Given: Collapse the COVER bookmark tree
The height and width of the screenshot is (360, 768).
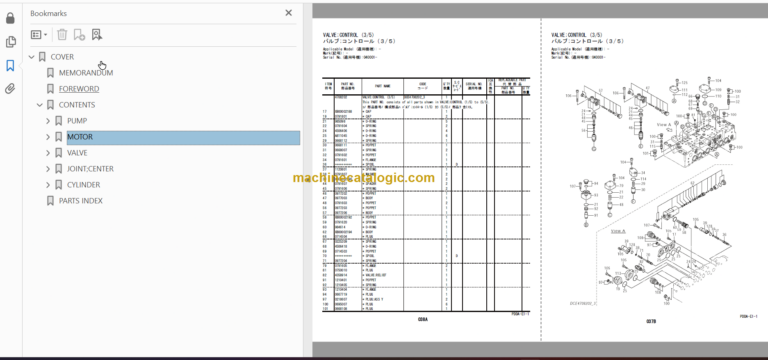Looking at the screenshot, I should tap(32, 57).
